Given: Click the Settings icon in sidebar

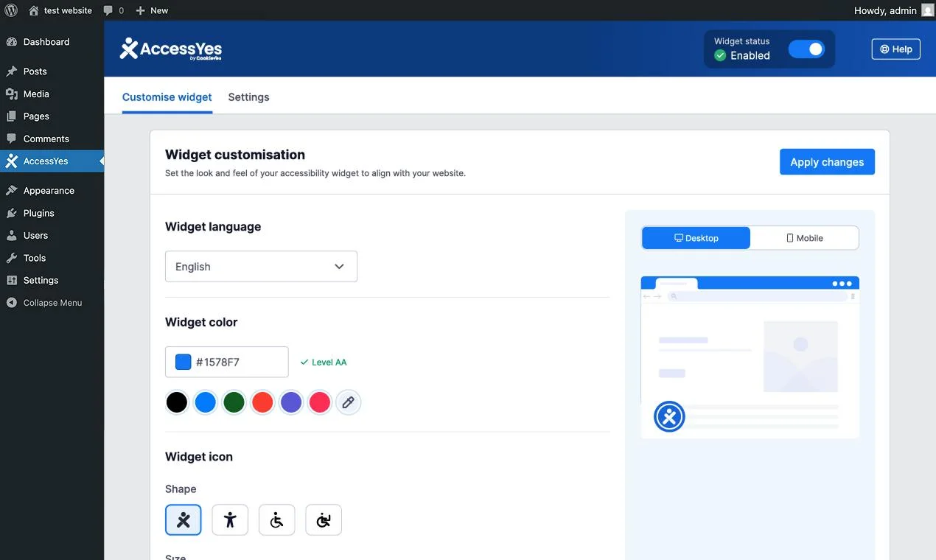Looking at the screenshot, I should click(x=11, y=281).
